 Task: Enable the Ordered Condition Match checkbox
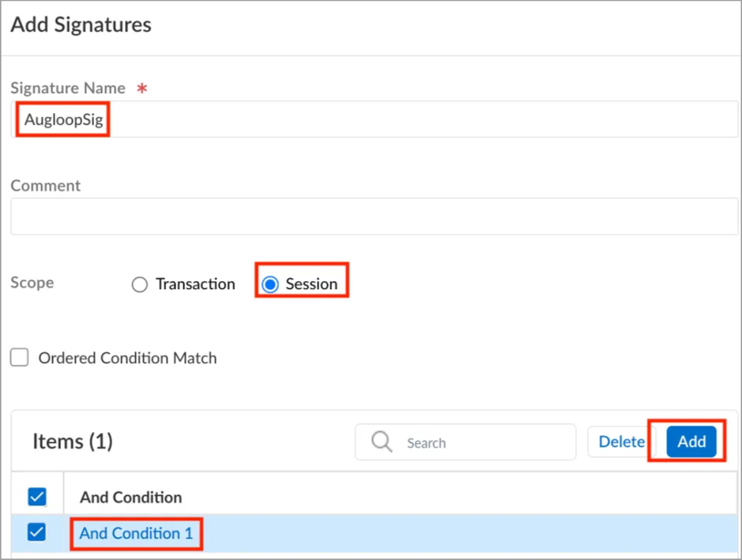tap(20, 358)
